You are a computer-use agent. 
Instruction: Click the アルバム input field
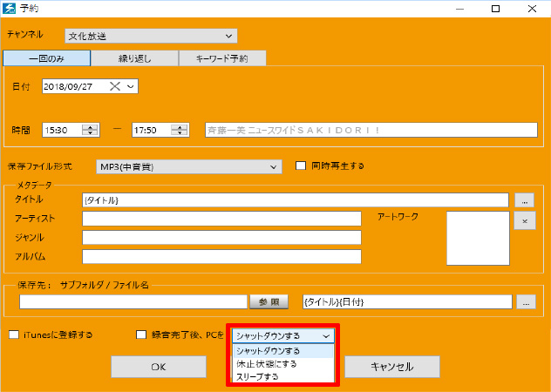(x=221, y=257)
